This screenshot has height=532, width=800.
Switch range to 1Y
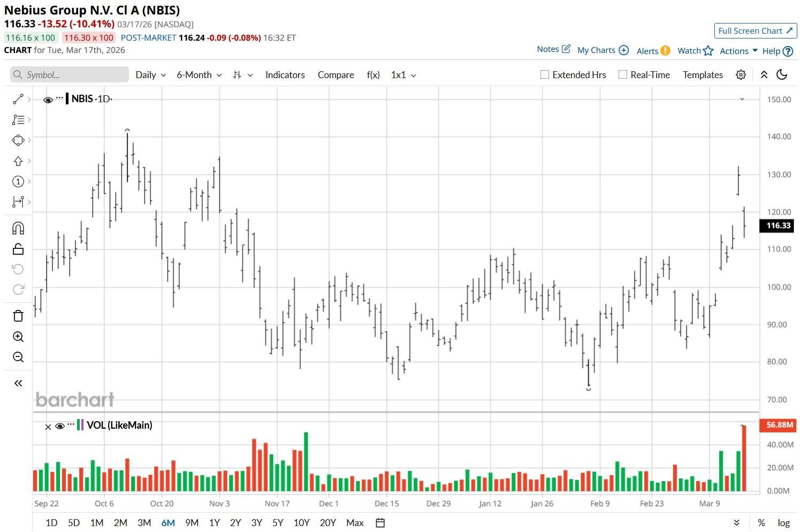point(215,523)
